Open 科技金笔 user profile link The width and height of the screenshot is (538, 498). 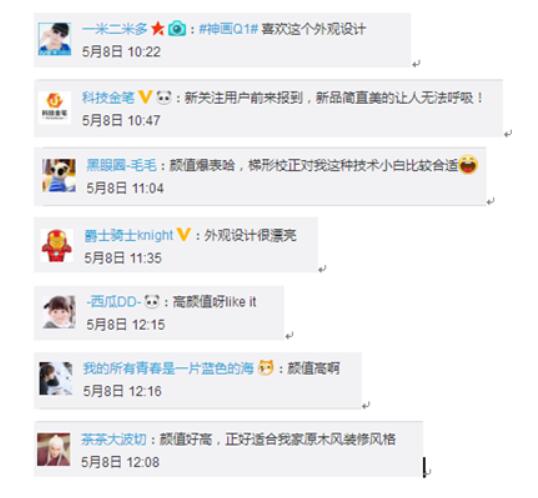click(108, 98)
